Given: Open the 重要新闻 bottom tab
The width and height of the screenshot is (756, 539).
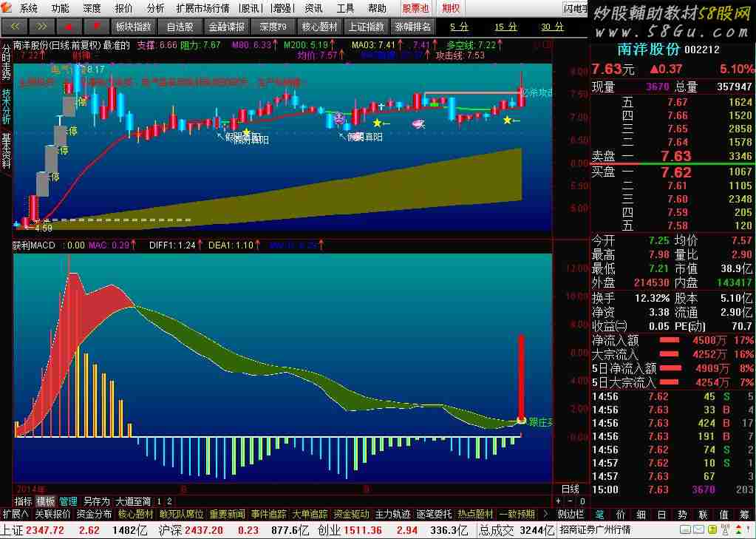Looking at the screenshot, I should coord(227,515).
